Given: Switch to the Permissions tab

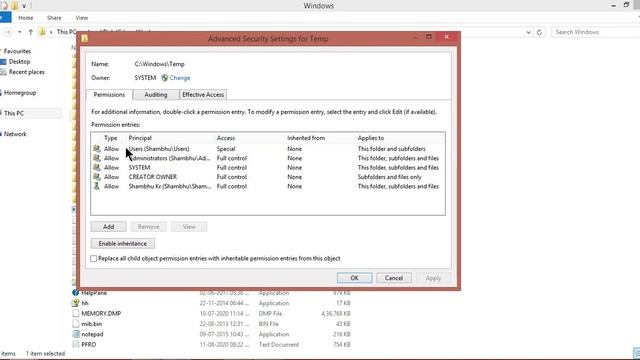Looking at the screenshot, I should coord(109,95).
